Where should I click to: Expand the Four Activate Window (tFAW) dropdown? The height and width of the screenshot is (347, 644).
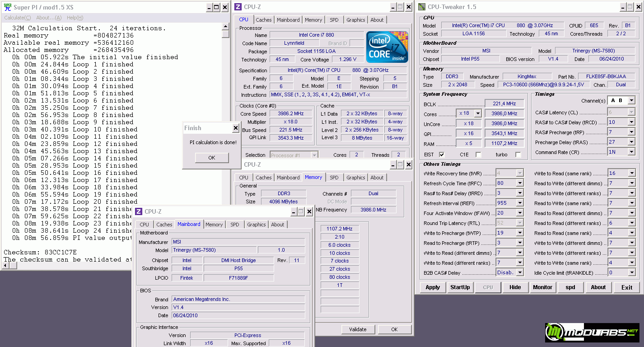[520, 213]
